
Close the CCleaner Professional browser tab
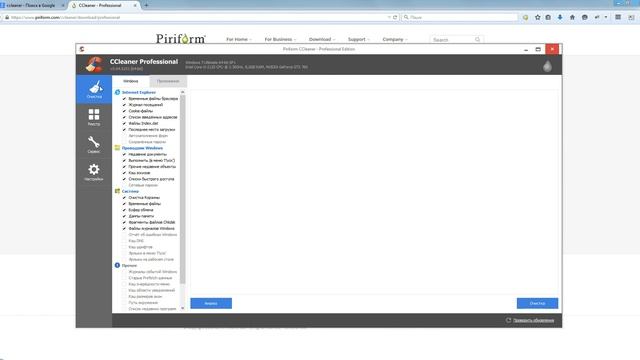point(135,5)
